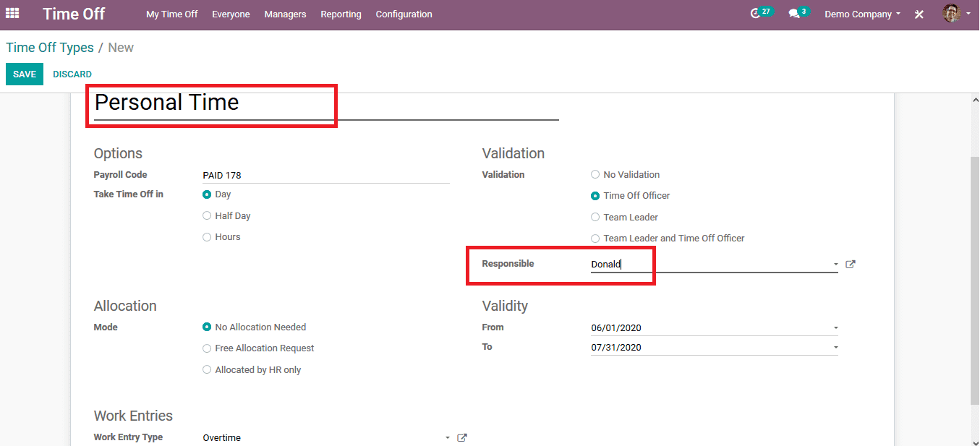Open the activities clock icon with 27 badge
This screenshot has width=980, height=446.
click(x=760, y=13)
